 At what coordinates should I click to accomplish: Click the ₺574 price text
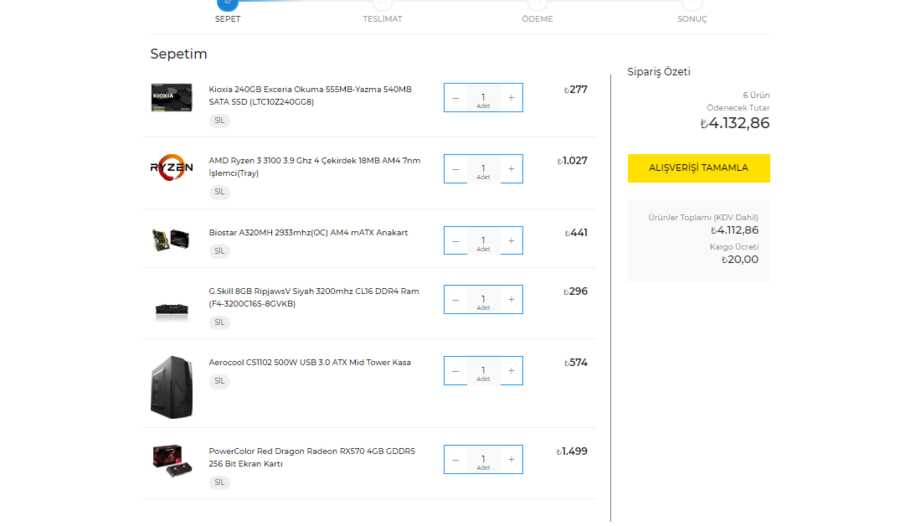pos(576,362)
